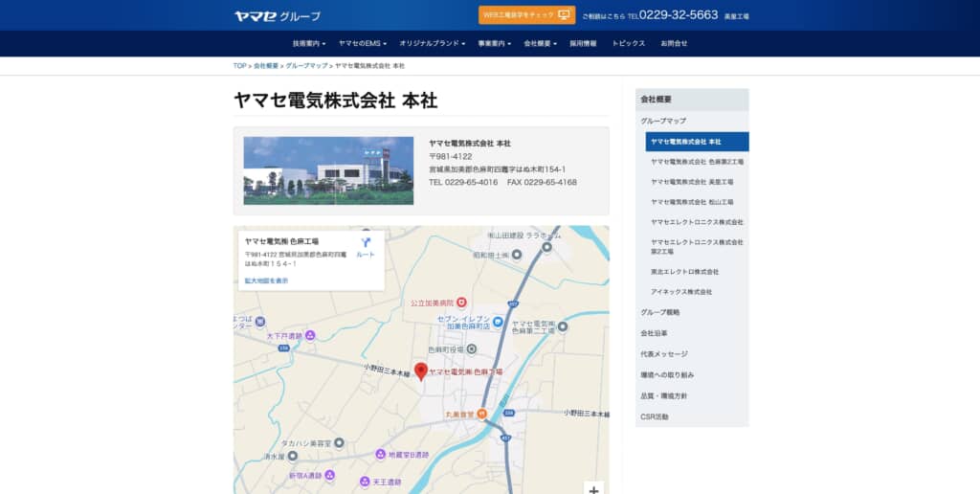Image resolution: width=980 pixels, height=494 pixels.
Task: Click the phone number 0229-32-5663
Action: coord(679,15)
